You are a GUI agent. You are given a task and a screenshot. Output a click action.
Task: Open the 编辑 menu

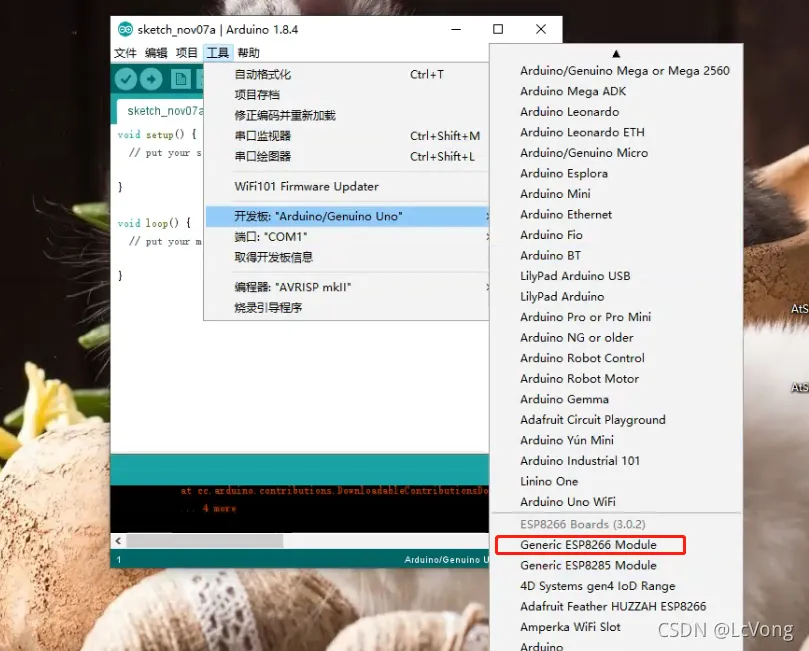156,53
